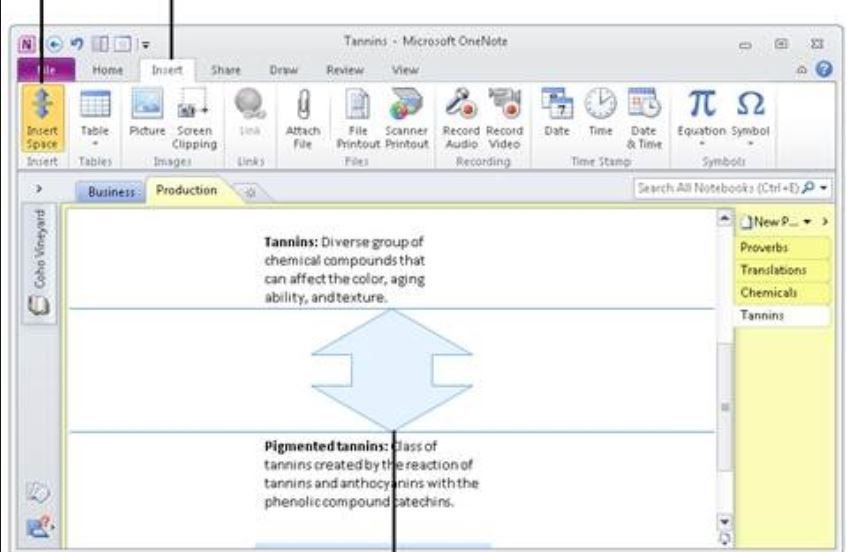846x552 pixels.
Task: Open OneNote Help question mark
Action: pyautogui.click(x=824, y=69)
